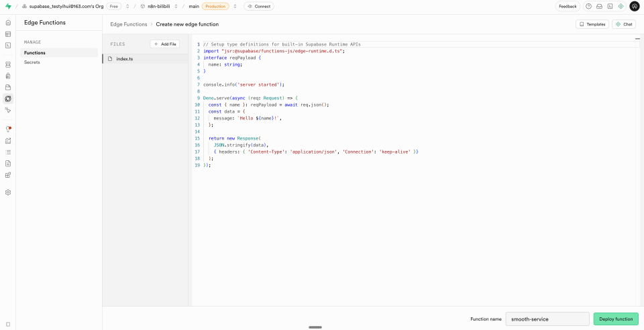Image resolution: width=644 pixels, height=330 pixels.
Task: Open the SQL Editor sidebar icon
Action: (x=8, y=45)
